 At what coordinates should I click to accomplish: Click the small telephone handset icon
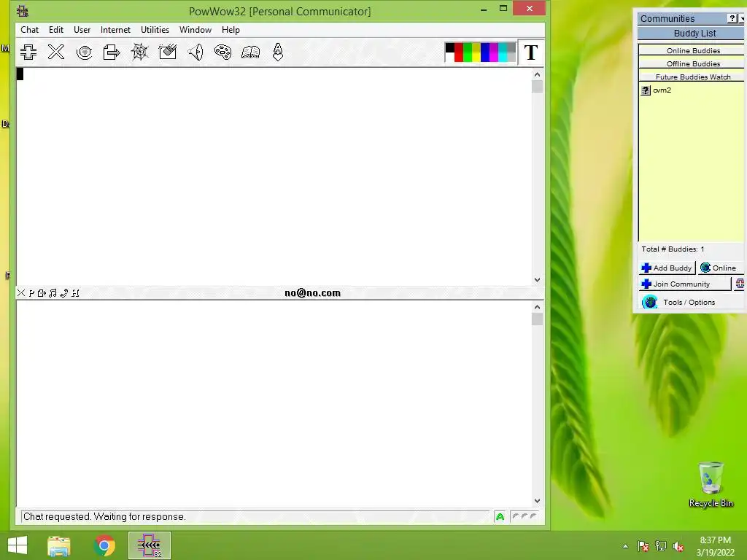[64, 293]
